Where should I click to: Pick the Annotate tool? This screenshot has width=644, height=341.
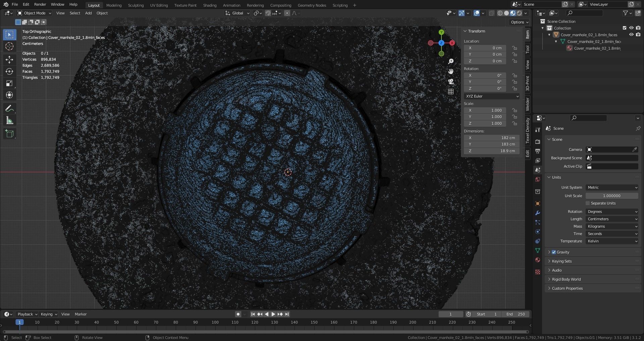[x=9, y=108]
